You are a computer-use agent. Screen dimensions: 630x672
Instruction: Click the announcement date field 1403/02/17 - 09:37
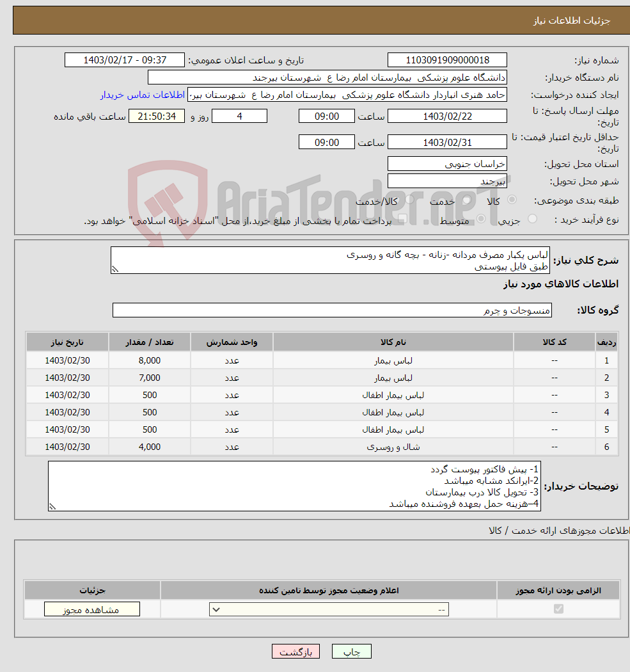(125, 60)
